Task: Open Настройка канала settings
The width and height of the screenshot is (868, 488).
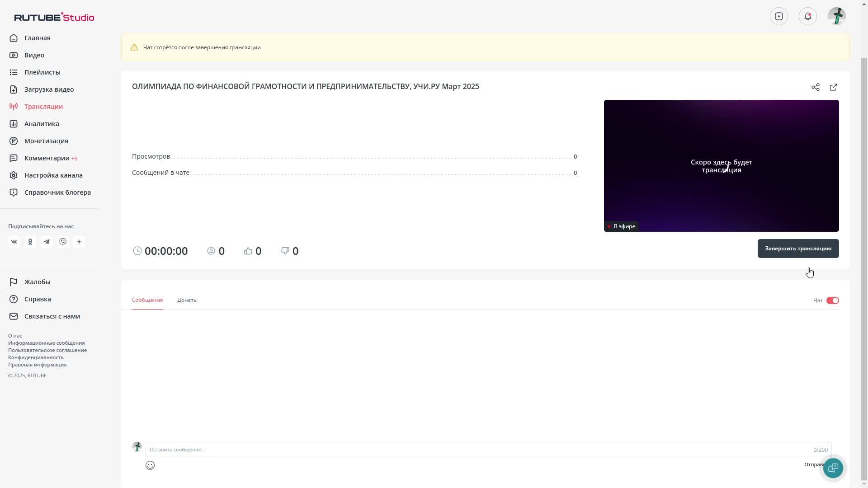Action: pos(53,174)
